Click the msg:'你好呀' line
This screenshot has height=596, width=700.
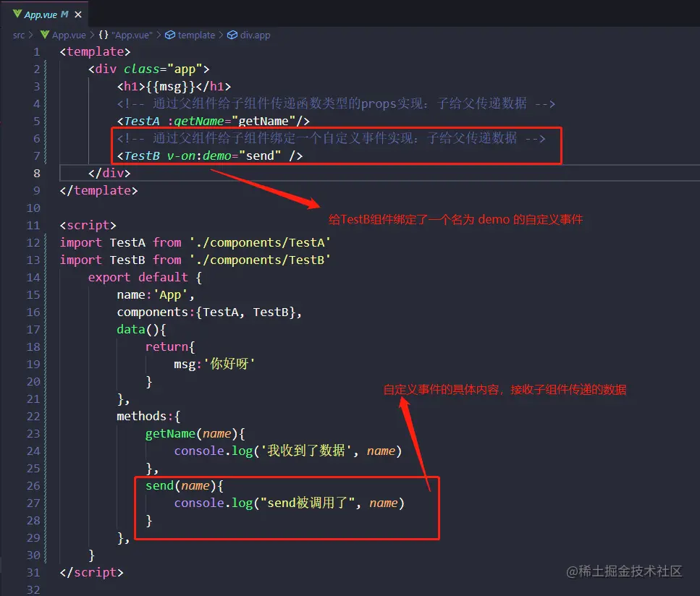tap(214, 364)
